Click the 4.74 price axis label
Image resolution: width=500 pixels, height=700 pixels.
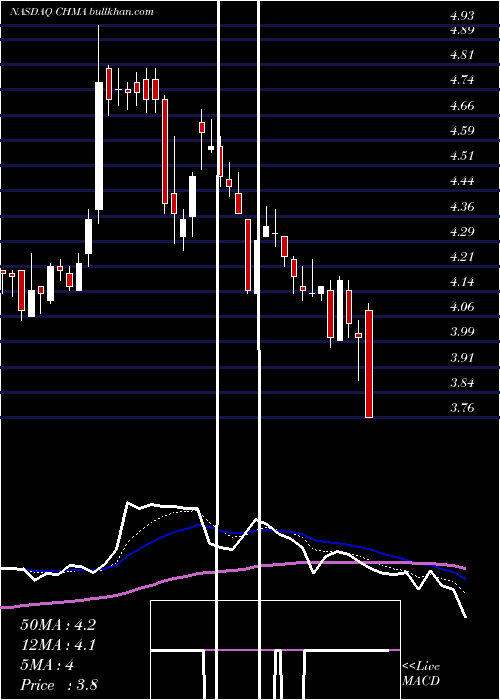coord(462,80)
